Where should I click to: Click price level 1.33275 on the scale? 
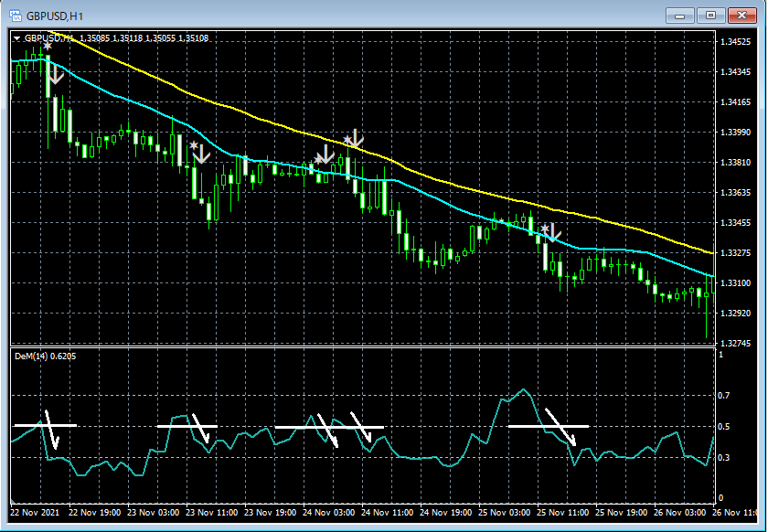736,253
